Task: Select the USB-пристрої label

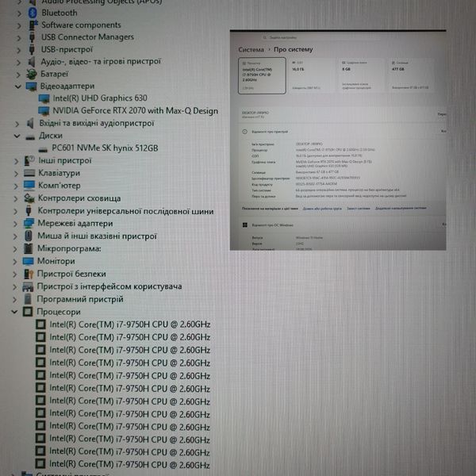Action: pyautogui.click(x=67, y=49)
